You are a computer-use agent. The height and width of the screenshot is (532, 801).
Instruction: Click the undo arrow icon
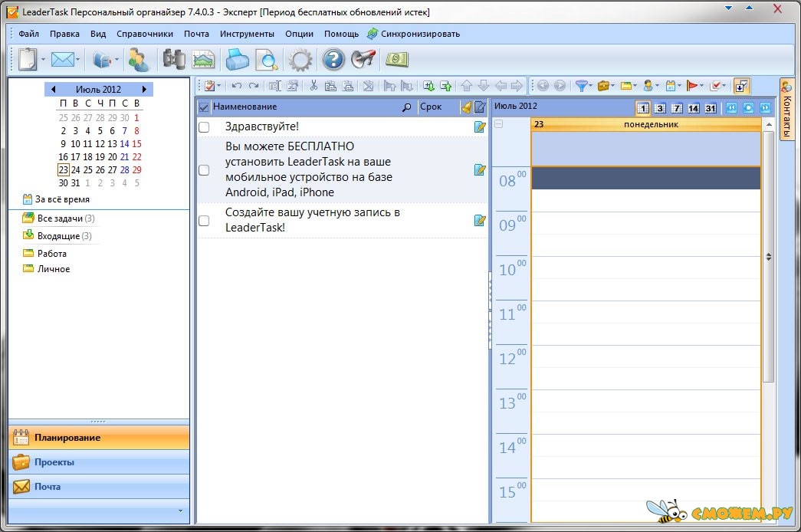coord(237,86)
